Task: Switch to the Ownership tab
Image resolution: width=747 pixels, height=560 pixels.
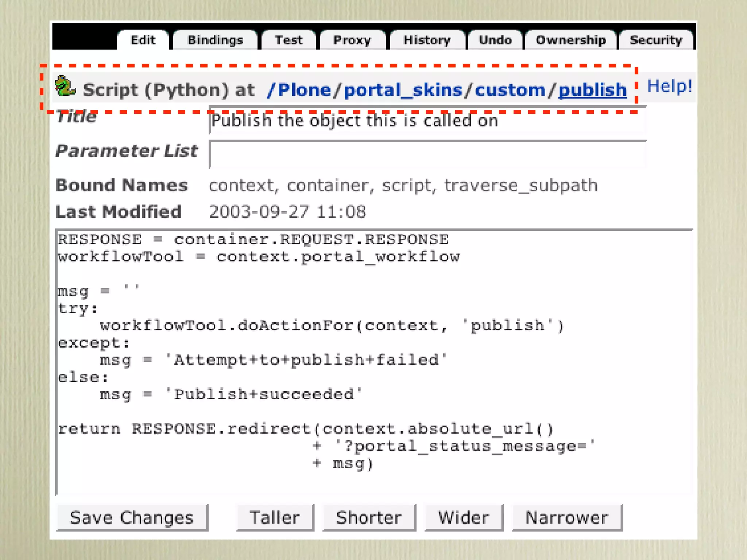Action: click(x=570, y=40)
